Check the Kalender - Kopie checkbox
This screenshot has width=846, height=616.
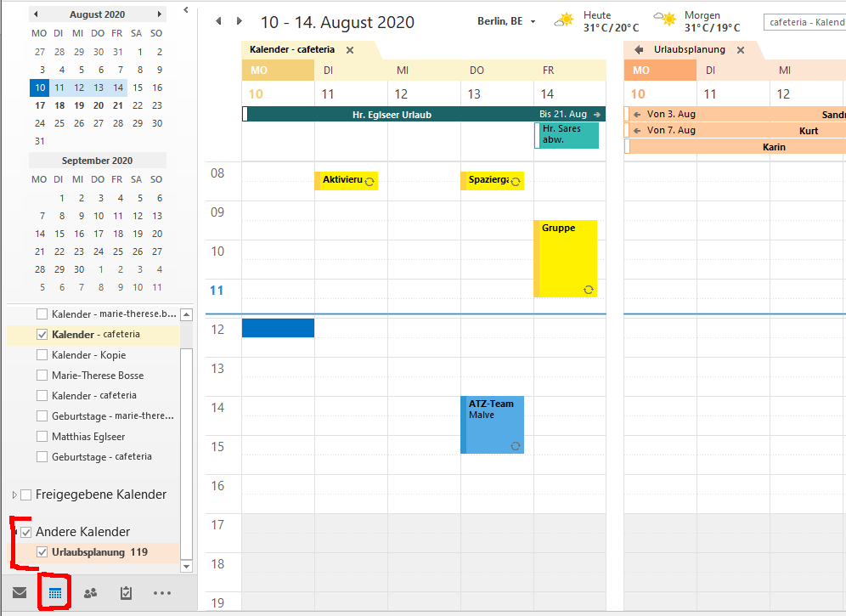(42, 355)
